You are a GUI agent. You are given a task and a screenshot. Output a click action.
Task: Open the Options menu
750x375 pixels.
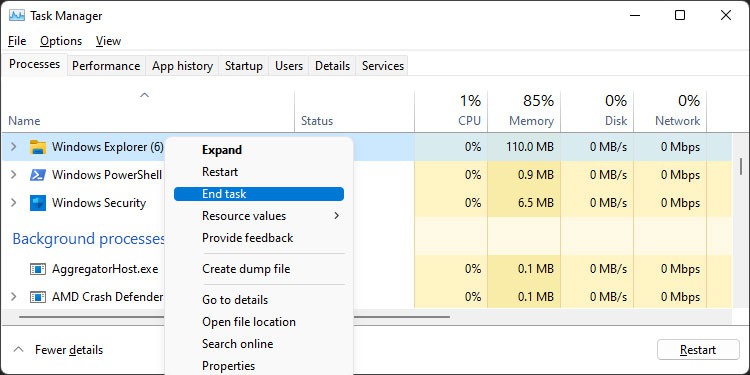pos(61,41)
